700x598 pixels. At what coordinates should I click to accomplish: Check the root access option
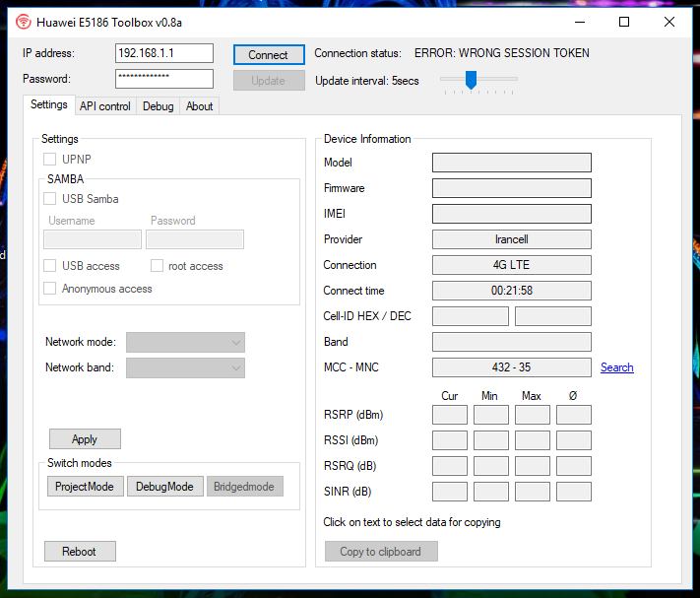[x=157, y=266]
